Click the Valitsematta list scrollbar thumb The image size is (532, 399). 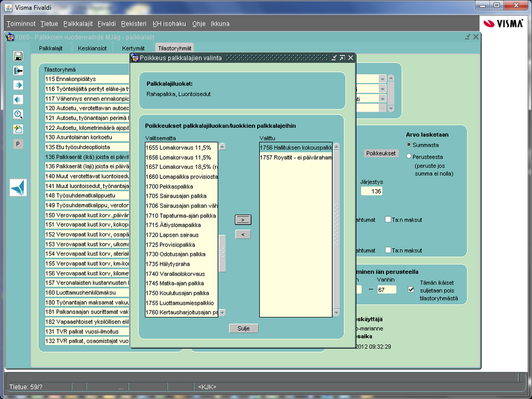pos(222,253)
